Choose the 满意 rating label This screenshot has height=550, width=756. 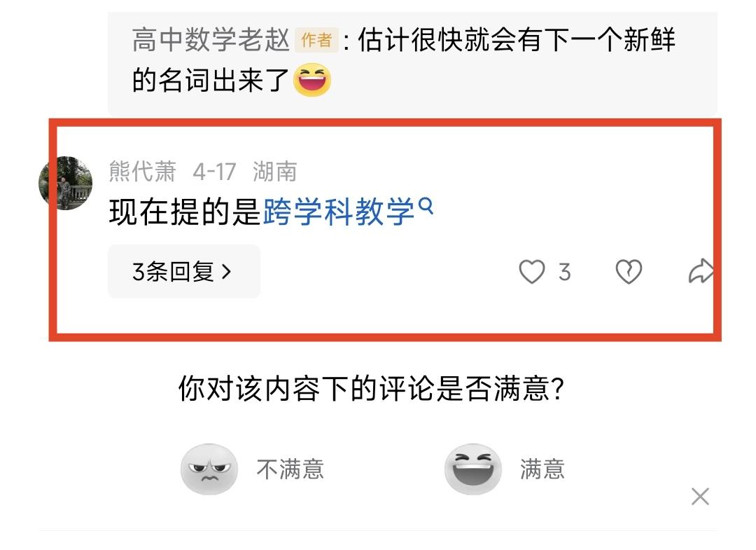tap(542, 469)
